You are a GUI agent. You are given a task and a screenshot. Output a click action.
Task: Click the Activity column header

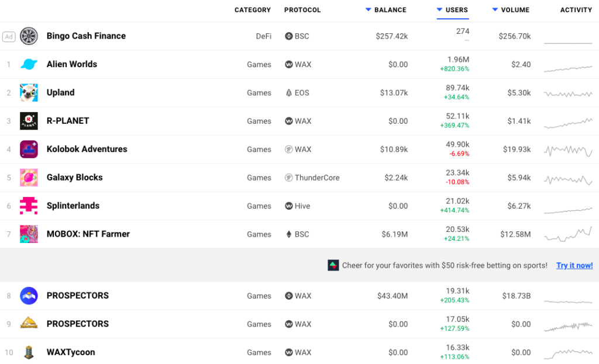point(576,10)
